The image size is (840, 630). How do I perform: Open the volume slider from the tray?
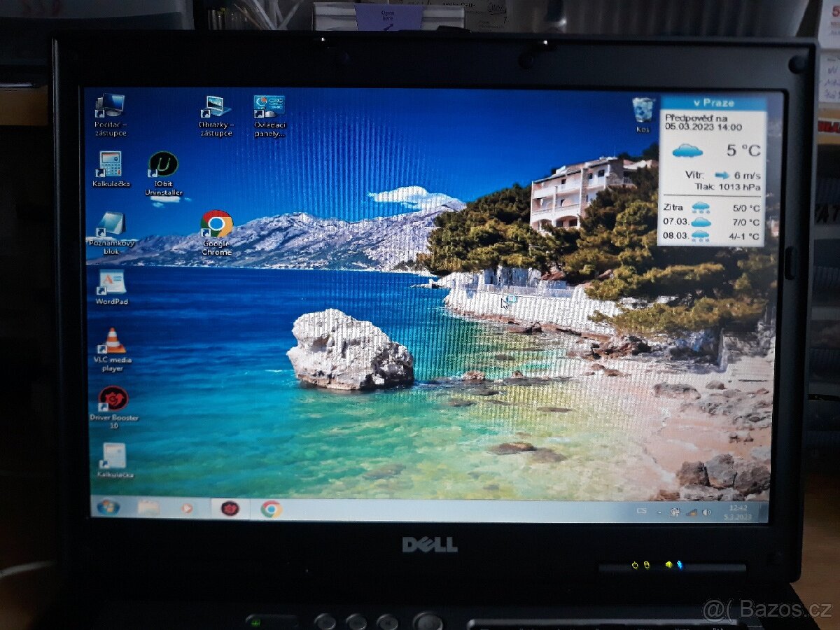pyautogui.click(x=706, y=512)
